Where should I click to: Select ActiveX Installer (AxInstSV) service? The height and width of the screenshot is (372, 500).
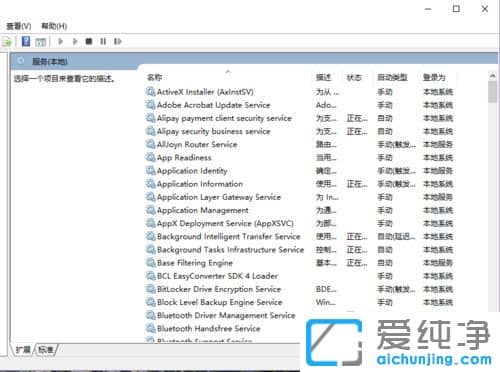tap(205, 92)
